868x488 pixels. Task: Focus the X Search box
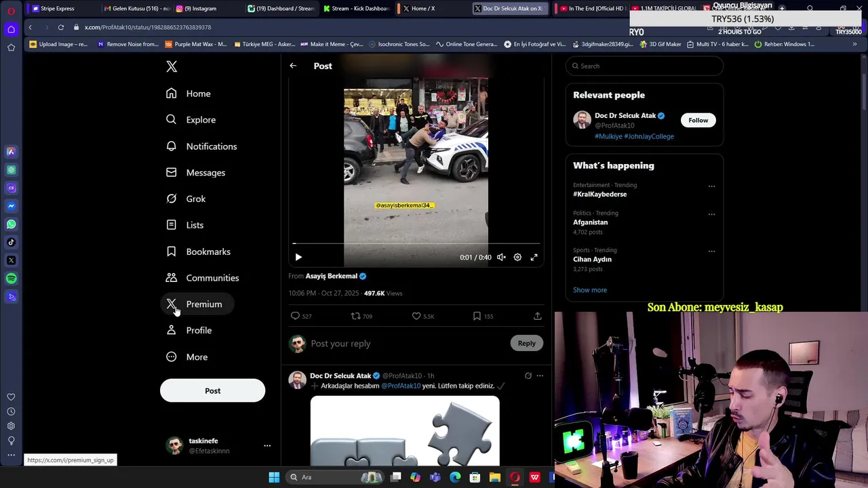(644, 66)
